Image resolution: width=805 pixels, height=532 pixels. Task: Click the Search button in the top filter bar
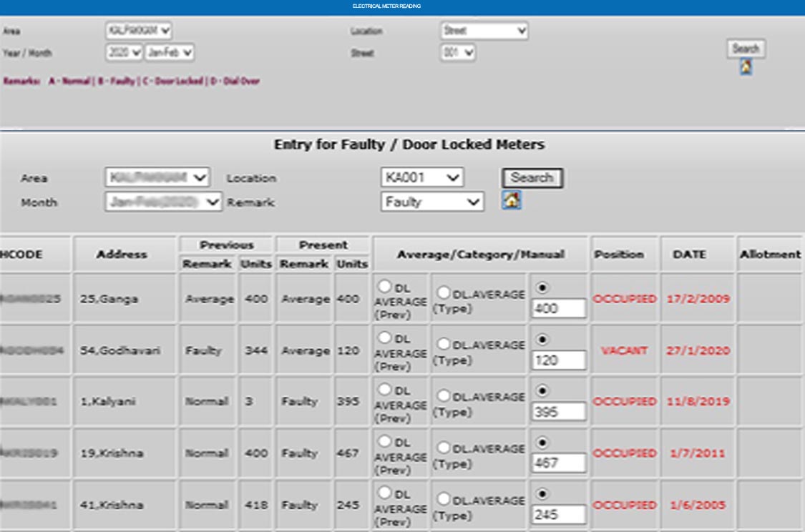[x=746, y=49]
